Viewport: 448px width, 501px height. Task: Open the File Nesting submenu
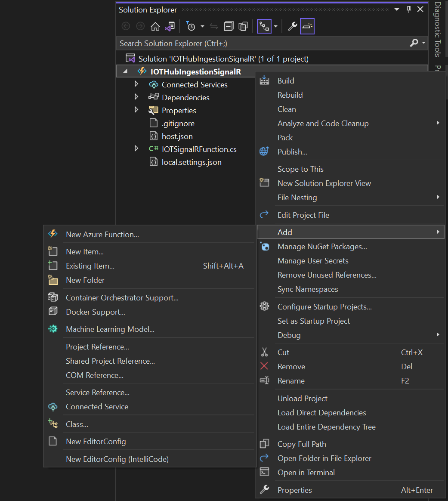tap(351, 198)
